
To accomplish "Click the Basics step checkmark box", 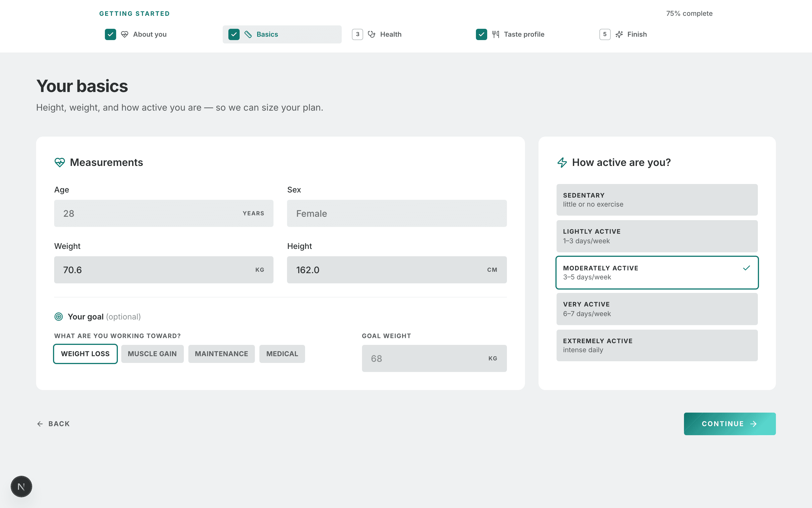I will click(234, 34).
